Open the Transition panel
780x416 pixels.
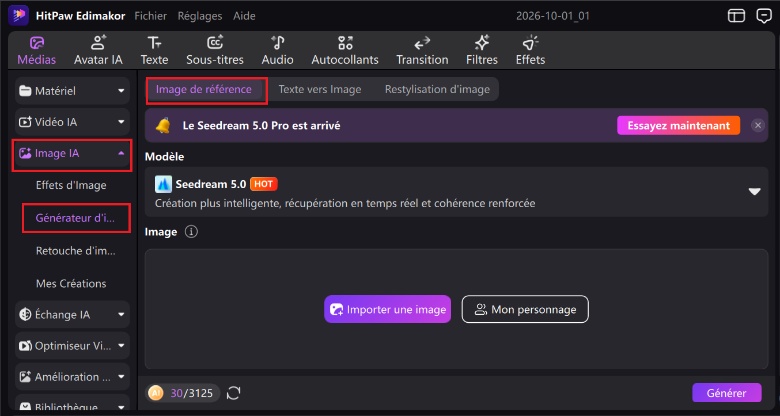[422, 51]
